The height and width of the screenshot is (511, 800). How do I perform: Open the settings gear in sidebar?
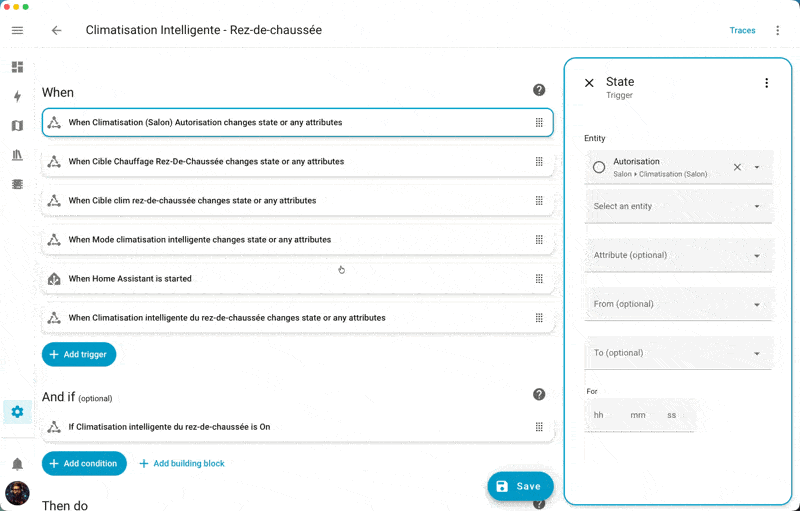coord(17,412)
